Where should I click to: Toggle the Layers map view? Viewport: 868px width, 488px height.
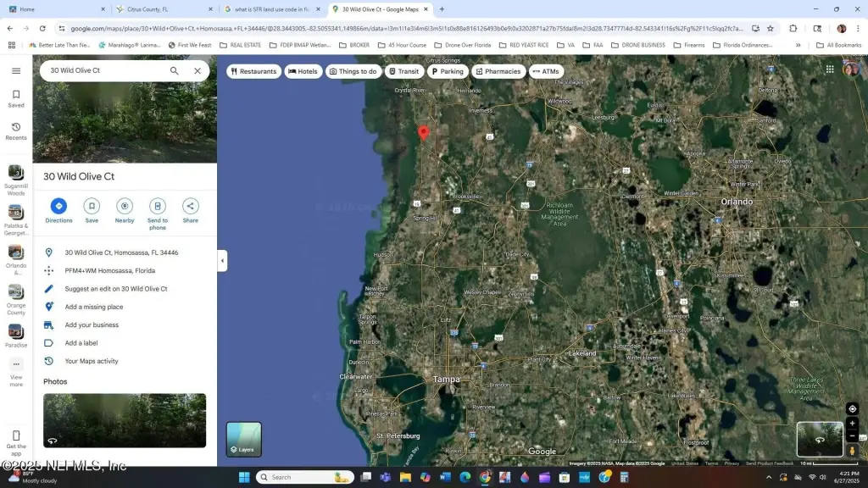(244, 440)
